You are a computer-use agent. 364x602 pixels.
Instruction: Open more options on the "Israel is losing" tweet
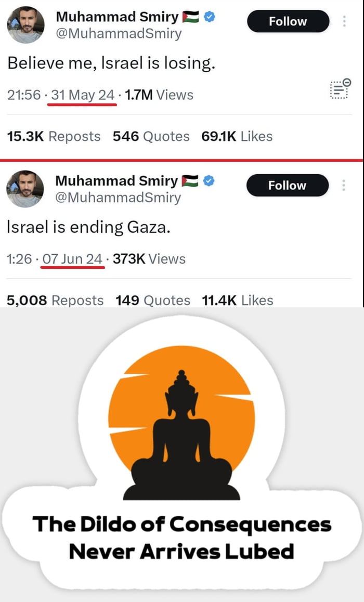click(x=344, y=21)
